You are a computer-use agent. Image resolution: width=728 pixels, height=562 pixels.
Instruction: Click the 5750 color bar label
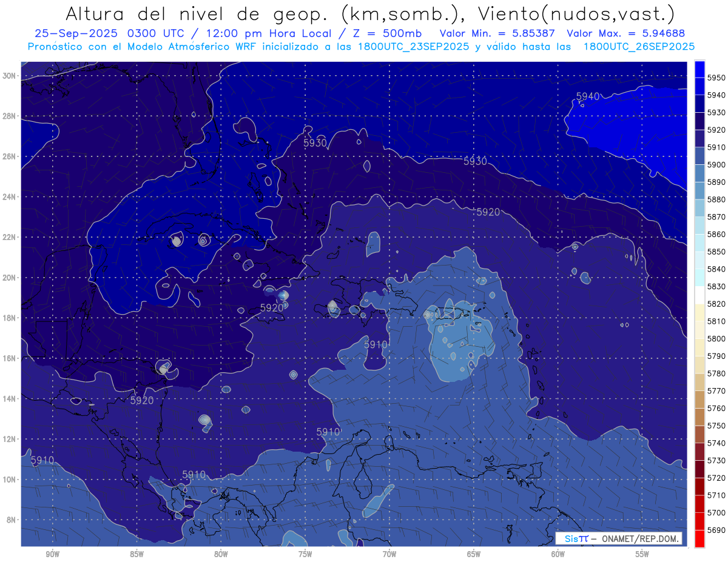click(x=716, y=426)
